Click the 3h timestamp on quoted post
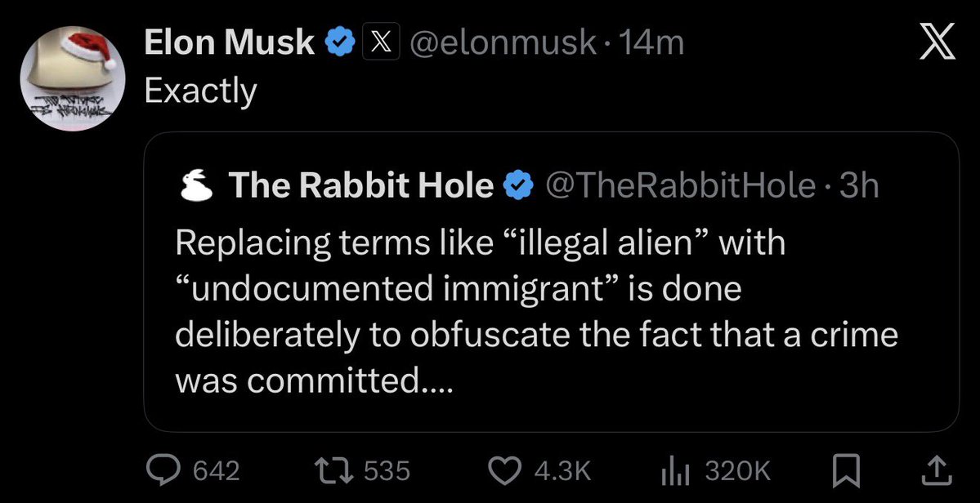Viewport: 980px width, 503px height. point(858,188)
